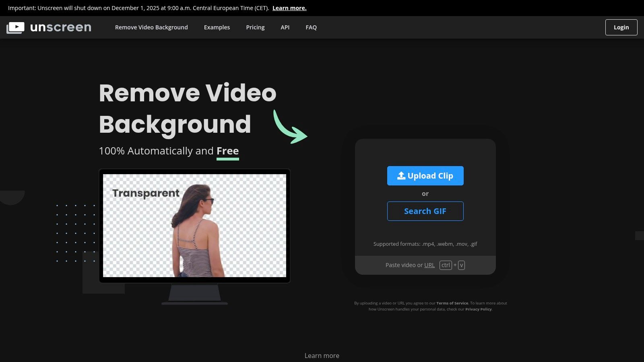Select the upload icon on Upload Clip button

click(401, 175)
